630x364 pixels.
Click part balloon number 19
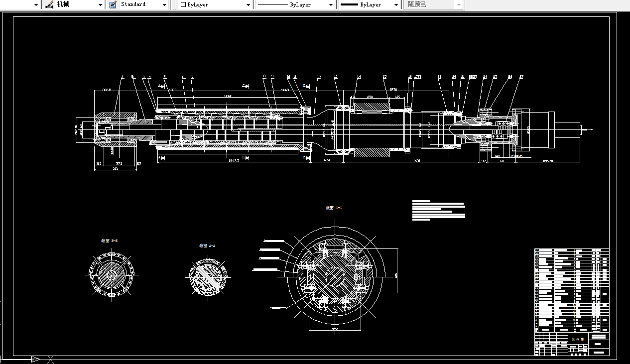pyautogui.click(x=440, y=77)
